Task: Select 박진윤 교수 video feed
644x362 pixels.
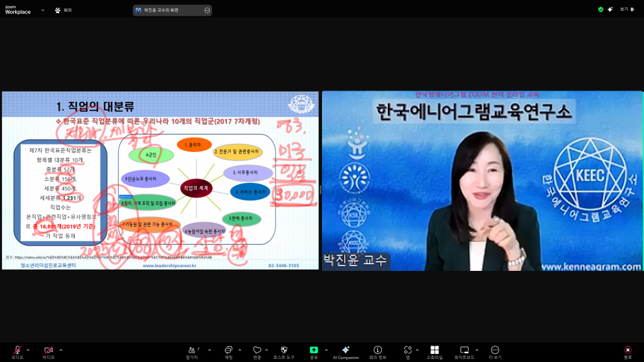Action: (x=482, y=180)
